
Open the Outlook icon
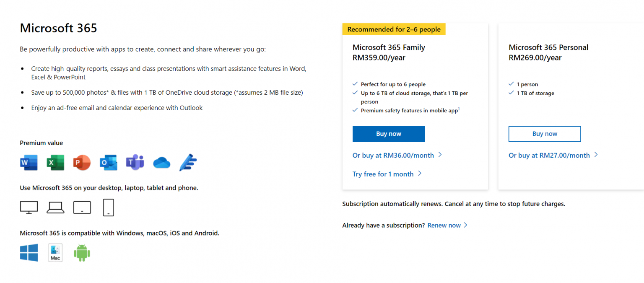tap(108, 163)
